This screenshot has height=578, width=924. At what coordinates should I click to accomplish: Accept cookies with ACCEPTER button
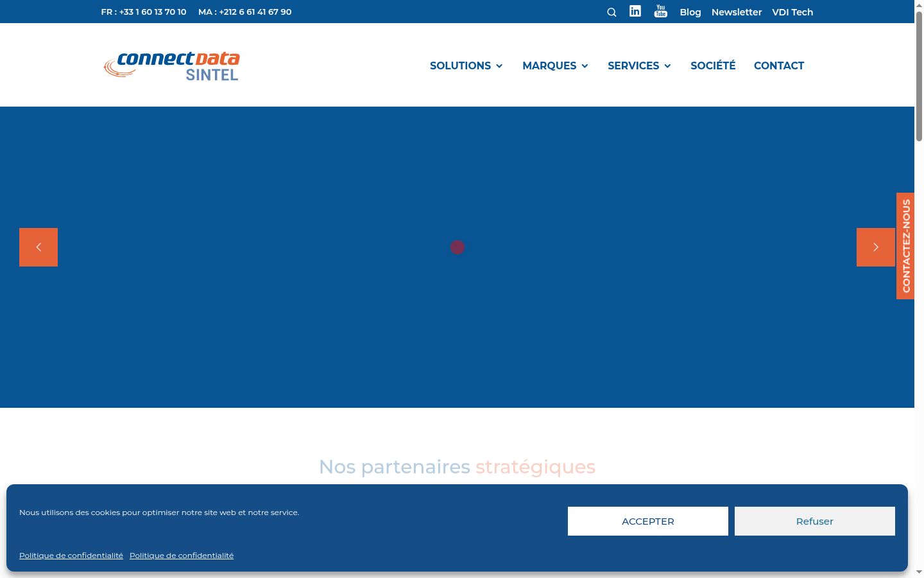pyautogui.click(x=648, y=521)
